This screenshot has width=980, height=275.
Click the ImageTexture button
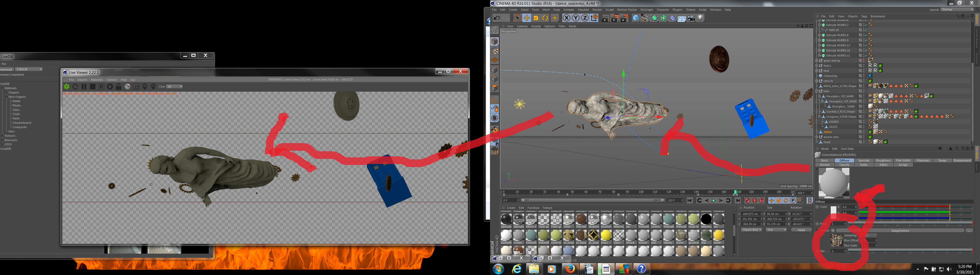900,230
